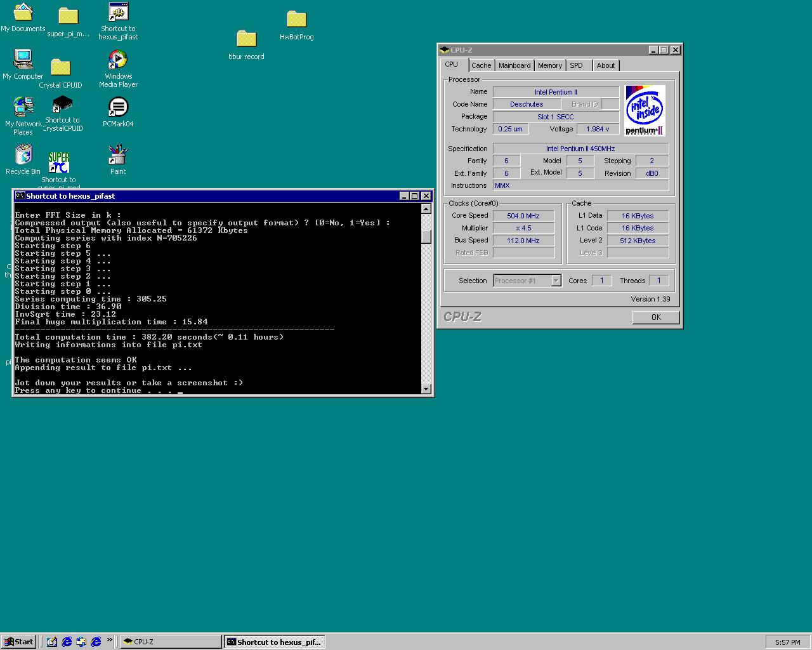
Task: Click the hexus_pifast console title bar icon
Action: pyautogui.click(x=20, y=196)
